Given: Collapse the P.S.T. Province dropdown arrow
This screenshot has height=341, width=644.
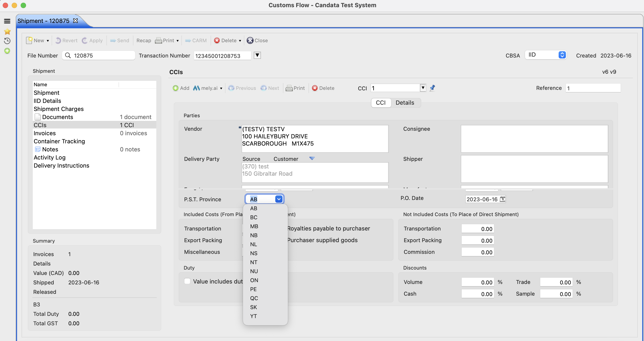Looking at the screenshot, I should 279,199.
